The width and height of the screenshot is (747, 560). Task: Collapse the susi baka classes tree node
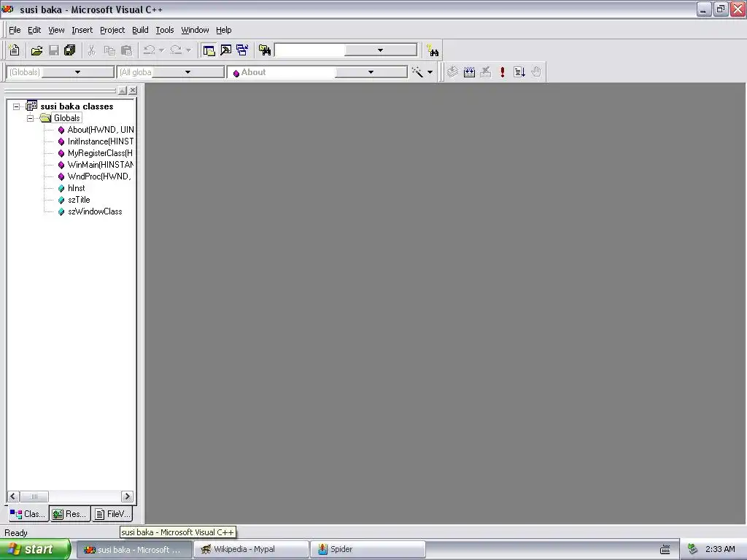(16, 106)
